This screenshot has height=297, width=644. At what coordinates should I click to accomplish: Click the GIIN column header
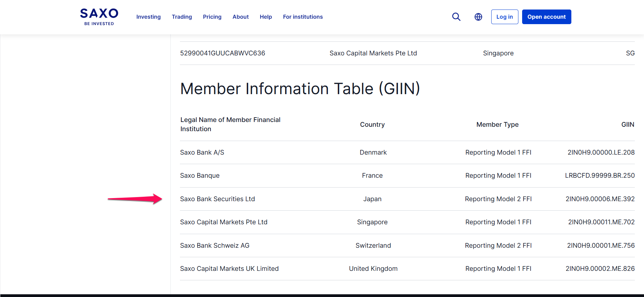pyautogui.click(x=628, y=124)
